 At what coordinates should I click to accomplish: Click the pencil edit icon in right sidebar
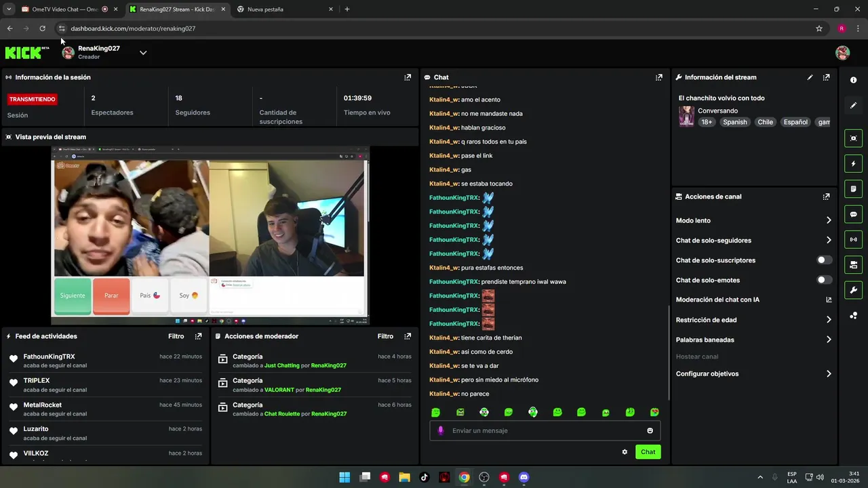point(853,105)
